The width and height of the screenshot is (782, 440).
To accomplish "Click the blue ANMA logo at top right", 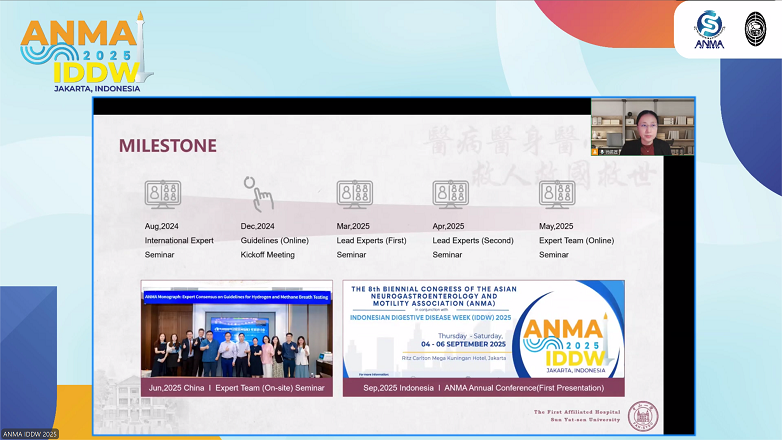I will point(709,30).
